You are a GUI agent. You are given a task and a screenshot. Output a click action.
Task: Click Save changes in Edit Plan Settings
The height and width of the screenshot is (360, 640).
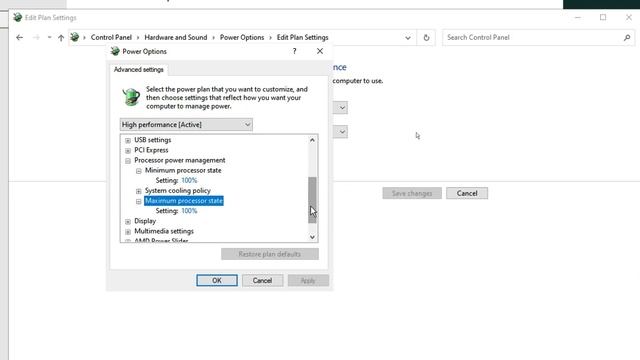(412, 193)
